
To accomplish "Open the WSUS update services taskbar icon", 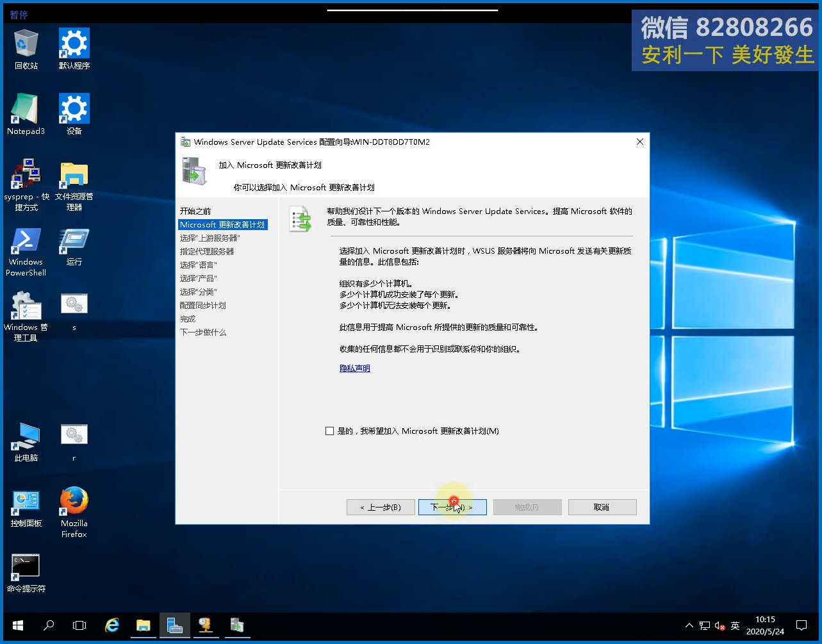I will coord(205,625).
